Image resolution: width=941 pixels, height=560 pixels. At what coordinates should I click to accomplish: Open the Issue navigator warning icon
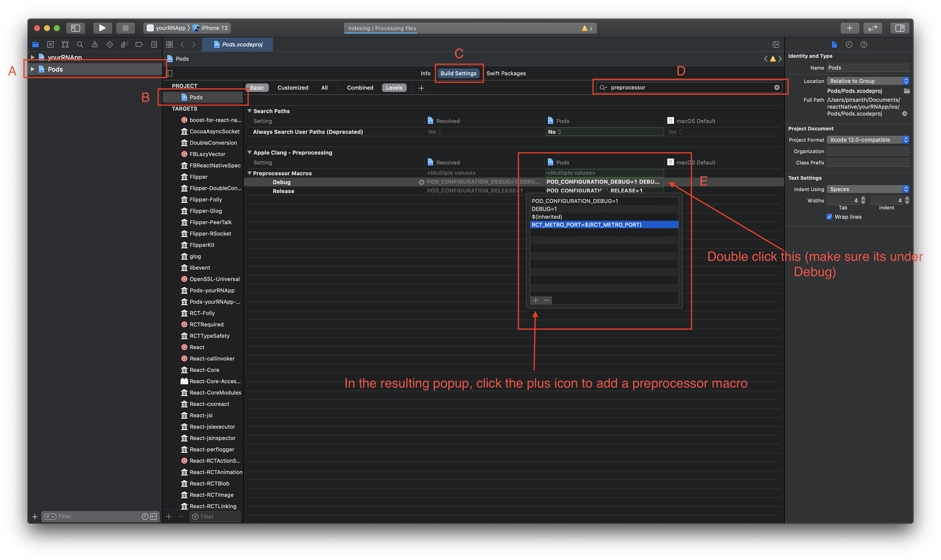pos(95,44)
